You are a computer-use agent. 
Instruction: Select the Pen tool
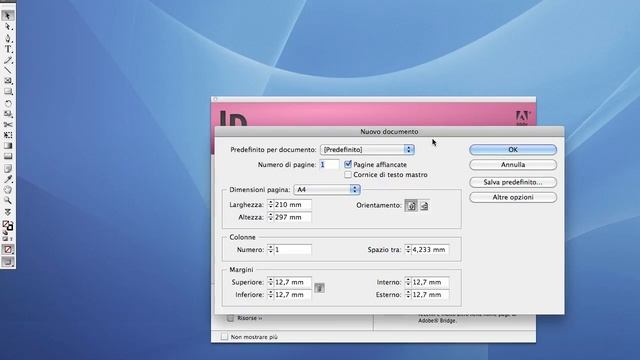point(8,38)
